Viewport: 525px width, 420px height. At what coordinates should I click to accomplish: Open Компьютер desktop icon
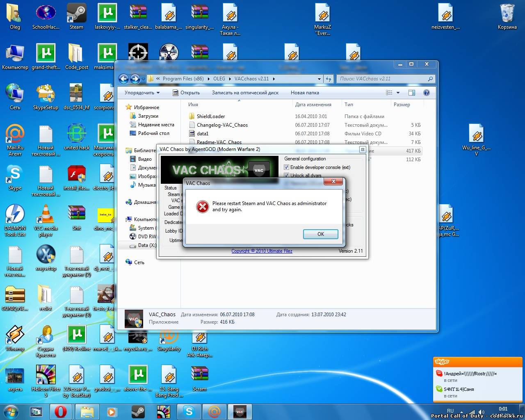pos(15,57)
